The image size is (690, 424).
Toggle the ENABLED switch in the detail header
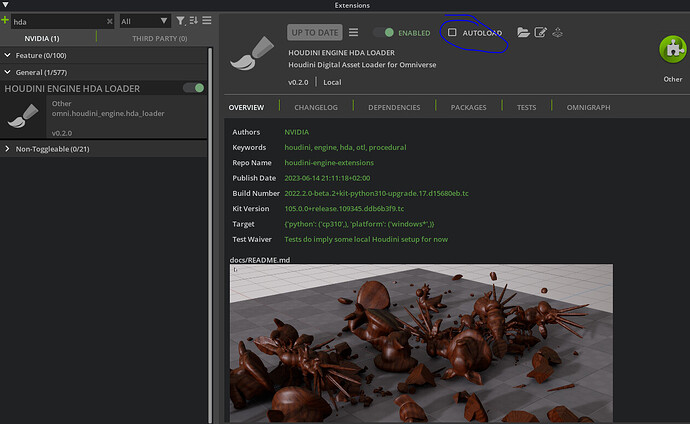pos(383,33)
